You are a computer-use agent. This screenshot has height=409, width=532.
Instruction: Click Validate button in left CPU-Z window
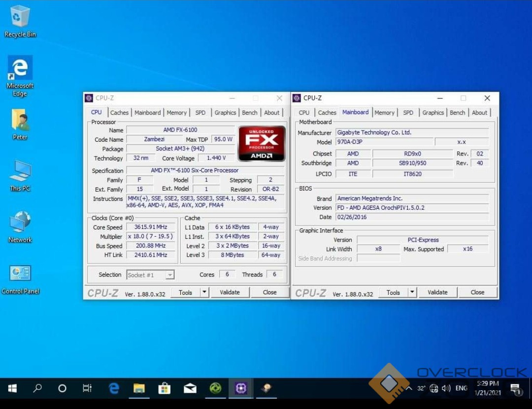coord(230,292)
